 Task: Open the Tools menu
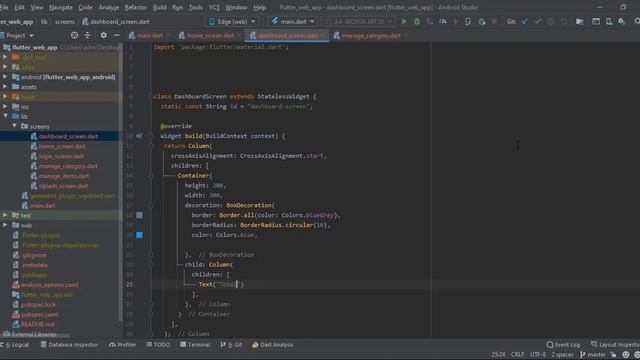pyautogui.click(x=196, y=7)
